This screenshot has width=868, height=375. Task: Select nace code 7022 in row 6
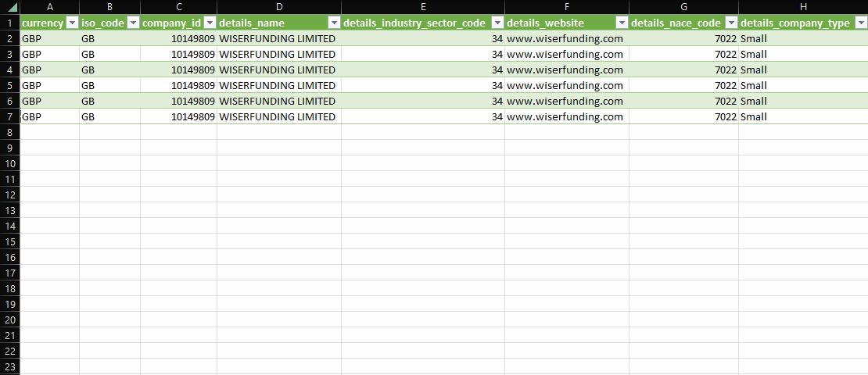point(683,102)
